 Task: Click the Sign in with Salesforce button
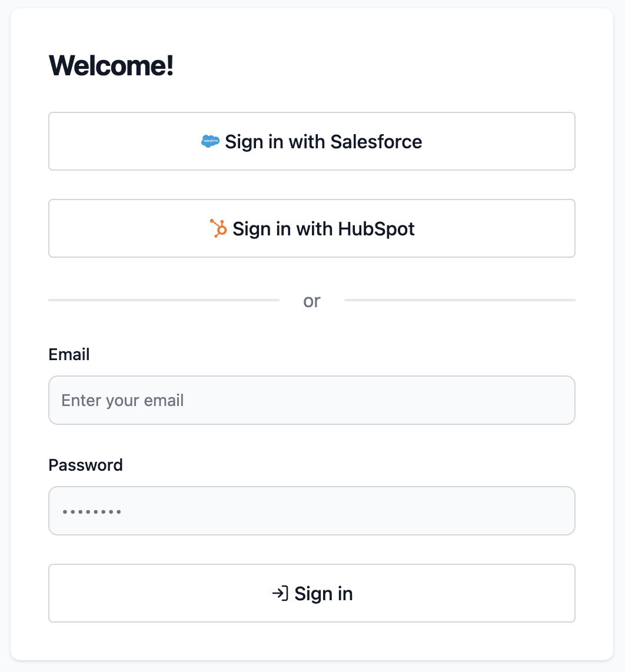coord(312,141)
